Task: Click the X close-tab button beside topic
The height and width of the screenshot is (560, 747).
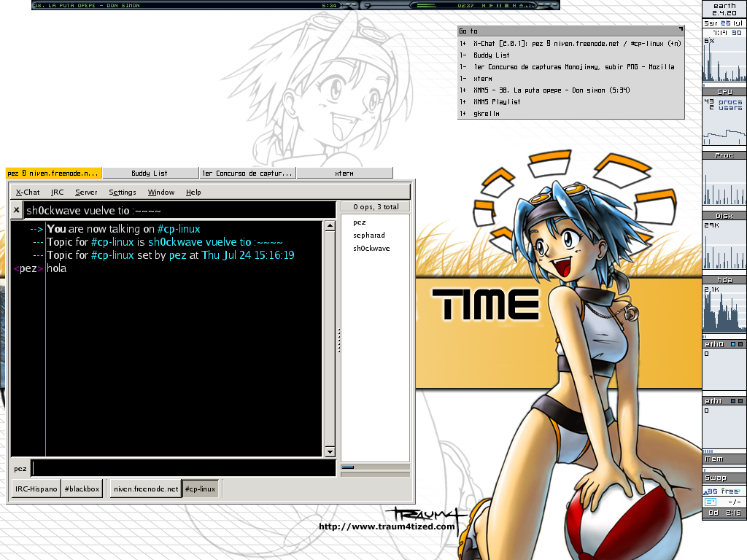Action: 16,209
